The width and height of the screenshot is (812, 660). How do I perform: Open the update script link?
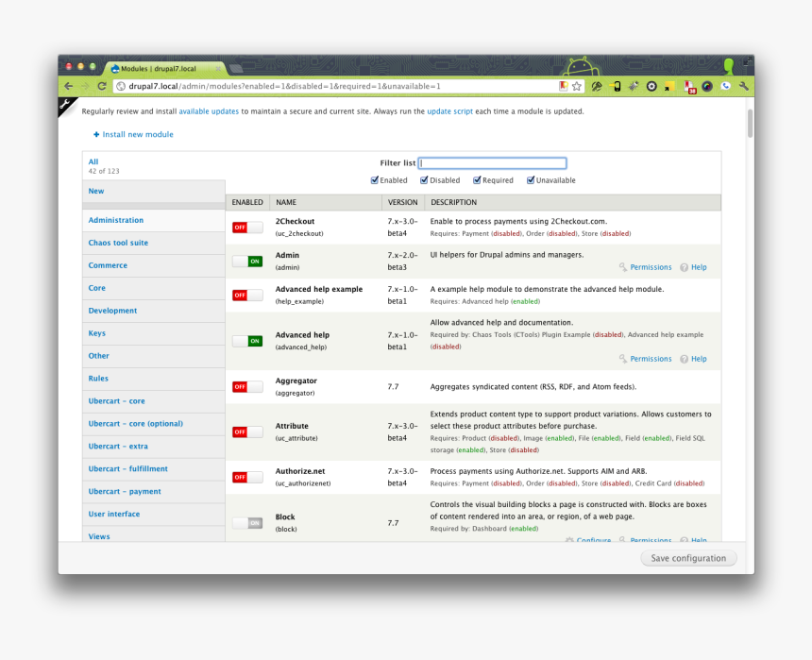click(449, 111)
